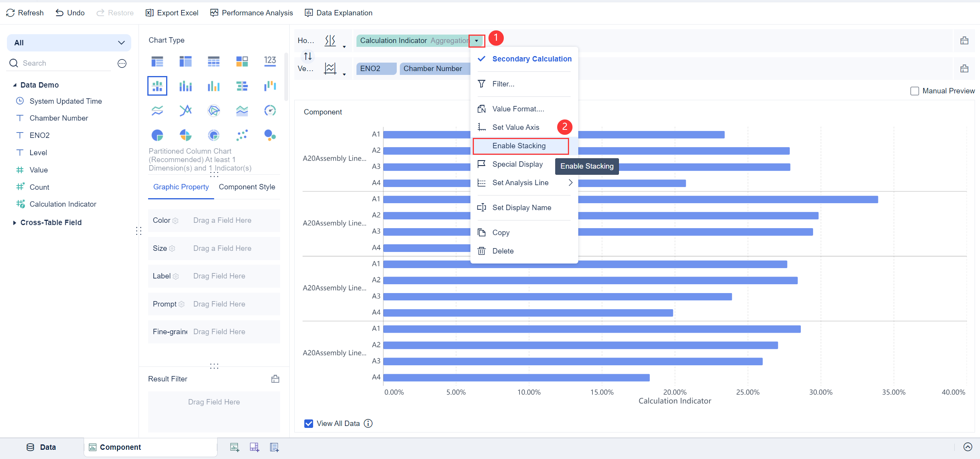This screenshot has height=459, width=980.
Task: Select Calculation Indicator field in list
Action: 63,204
